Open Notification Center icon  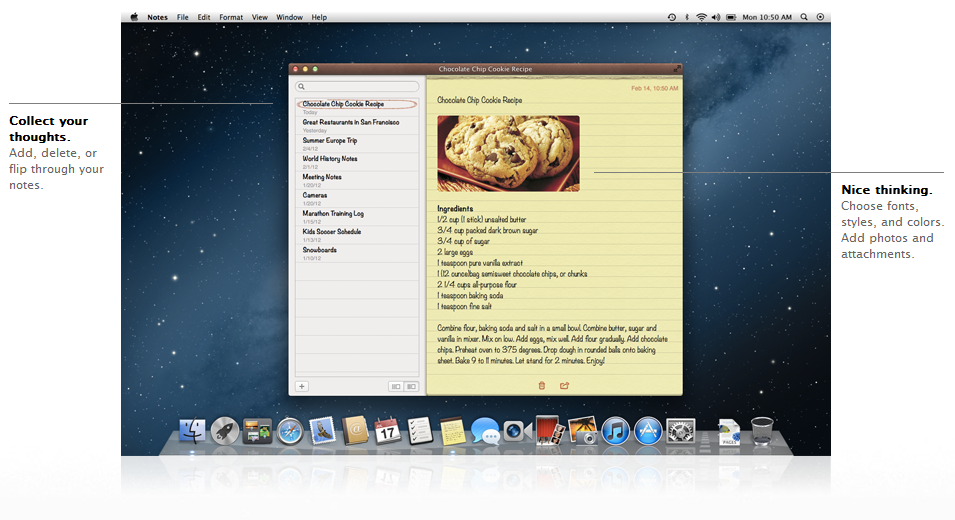tap(820, 17)
